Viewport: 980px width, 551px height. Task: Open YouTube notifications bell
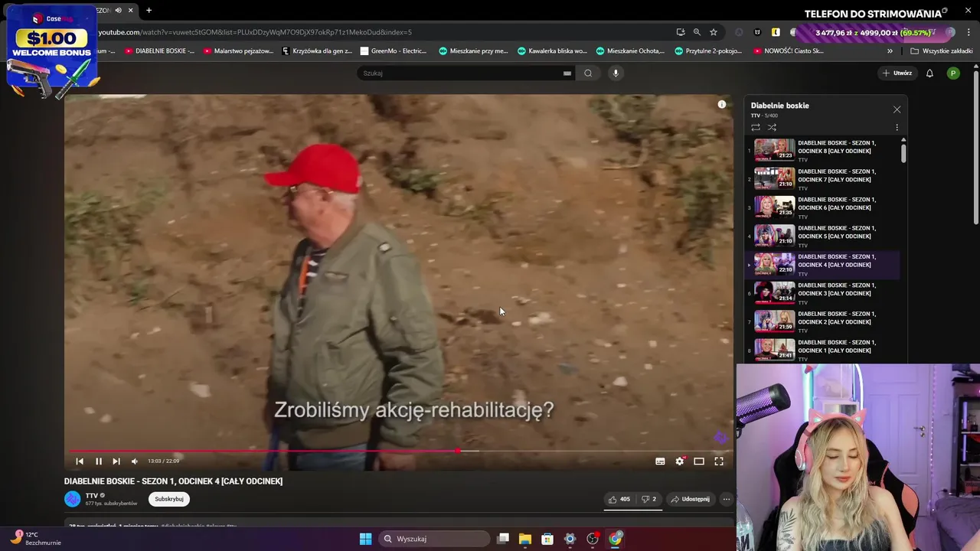929,73
